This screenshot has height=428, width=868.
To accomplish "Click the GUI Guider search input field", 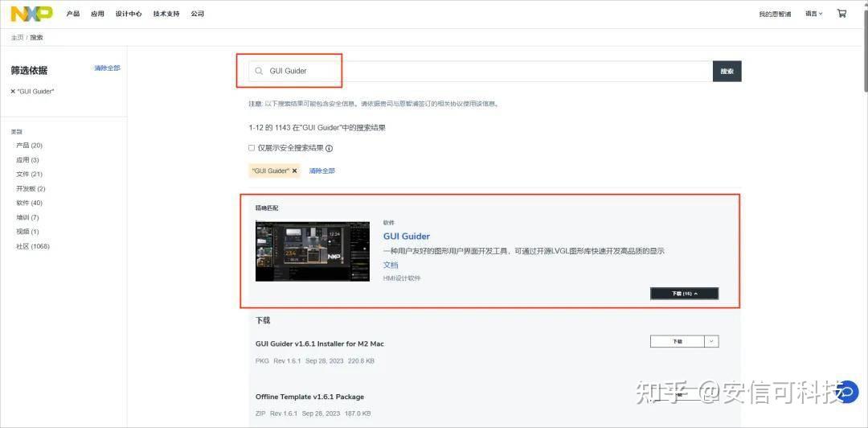I will coord(481,71).
